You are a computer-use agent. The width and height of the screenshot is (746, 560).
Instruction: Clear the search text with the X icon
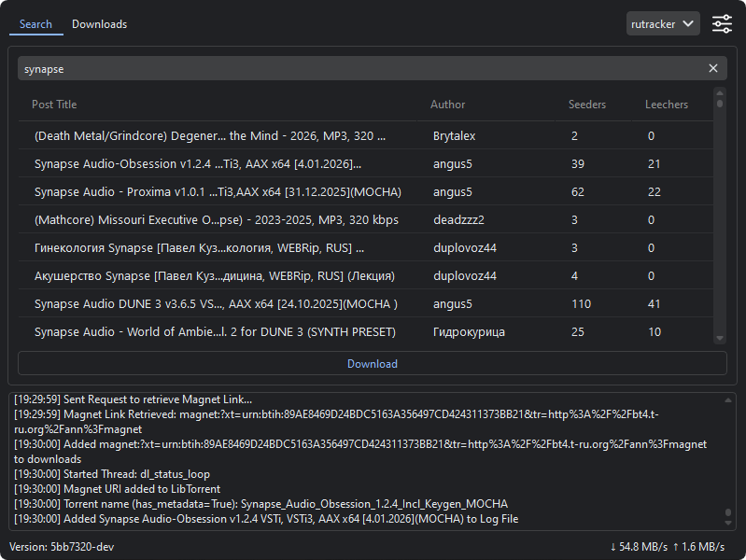pyautogui.click(x=713, y=68)
